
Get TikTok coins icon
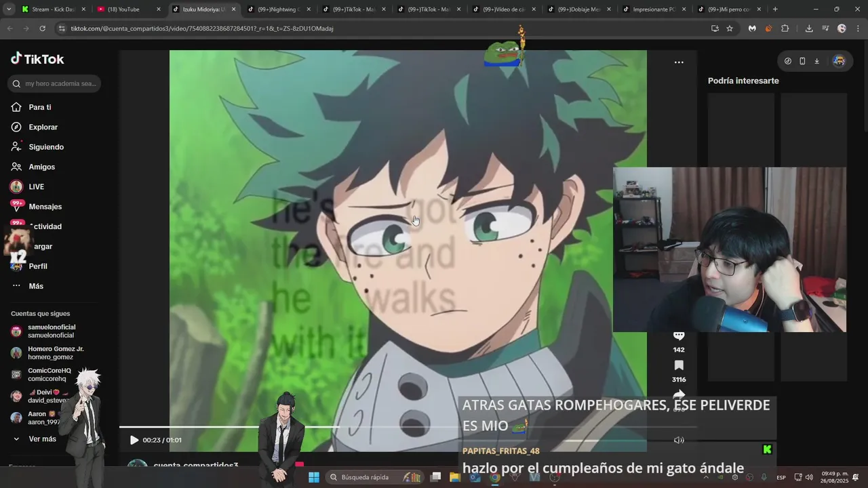(x=787, y=61)
